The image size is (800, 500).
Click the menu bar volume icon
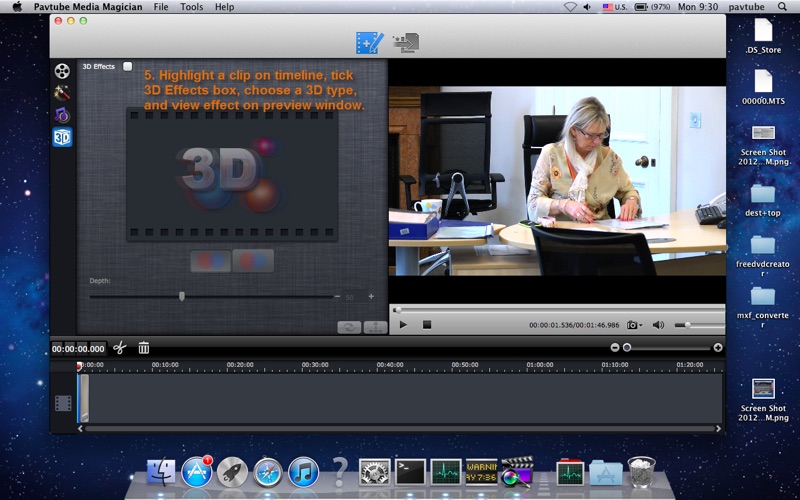tap(587, 7)
